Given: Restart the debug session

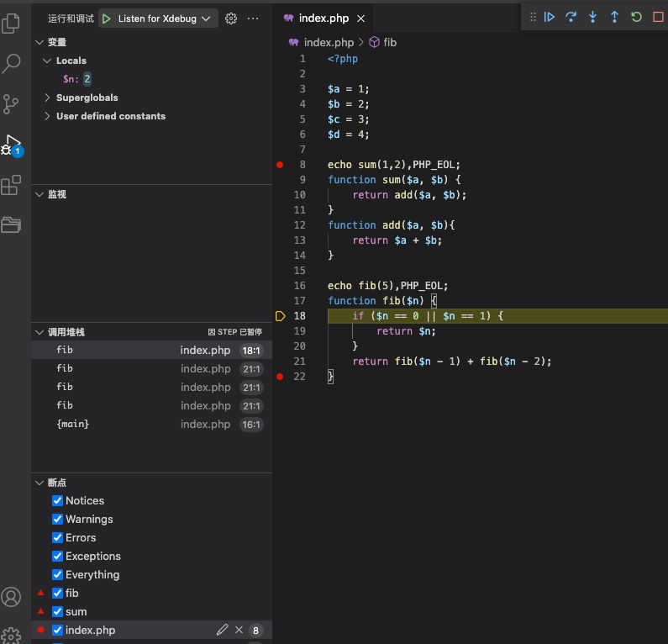Looking at the screenshot, I should click(x=636, y=17).
